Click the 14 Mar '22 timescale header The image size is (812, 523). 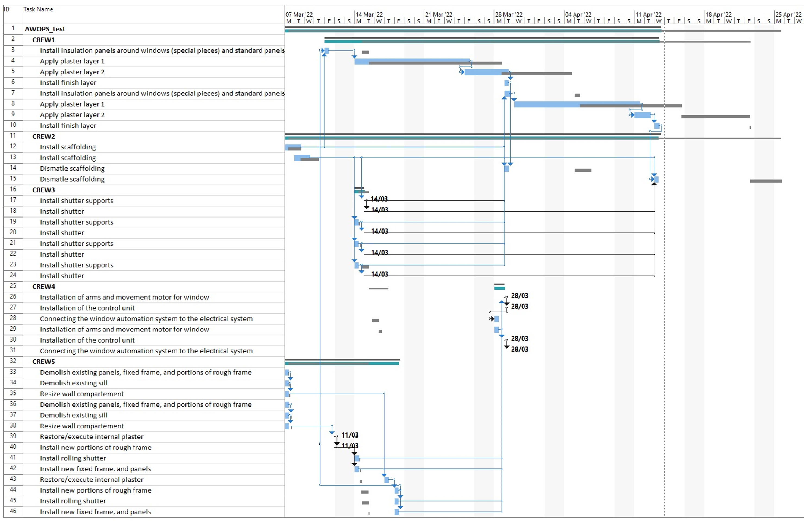tap(369, 14)
